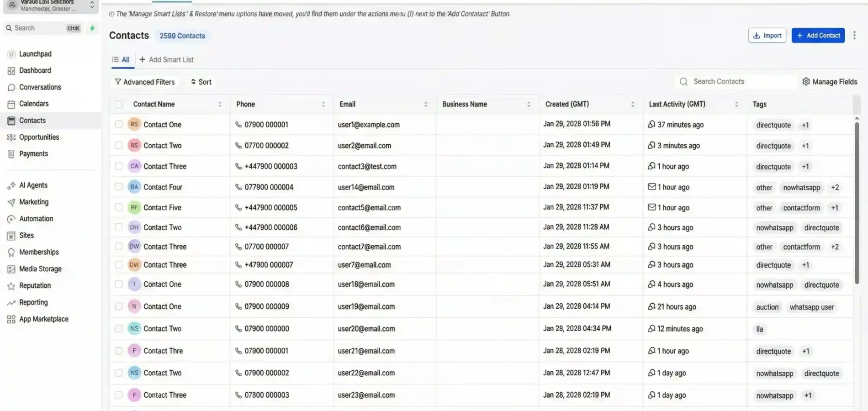Viewport: 868px width, 411px height.
Task: Click Add Smart List
Action: 167,59
